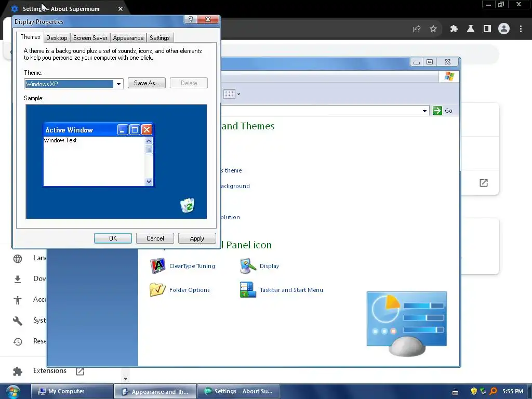
Task: Open the Display control panel icon
Action: click(248, 265)
